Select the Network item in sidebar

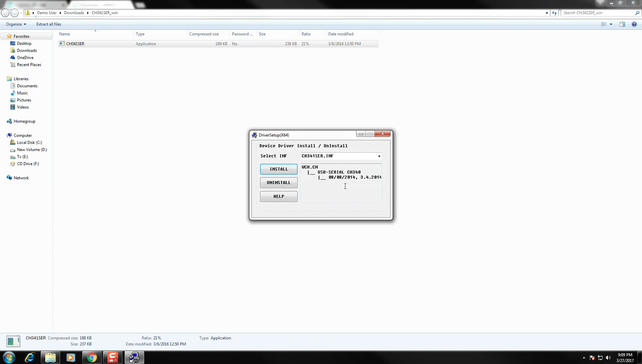pos(21,178)
